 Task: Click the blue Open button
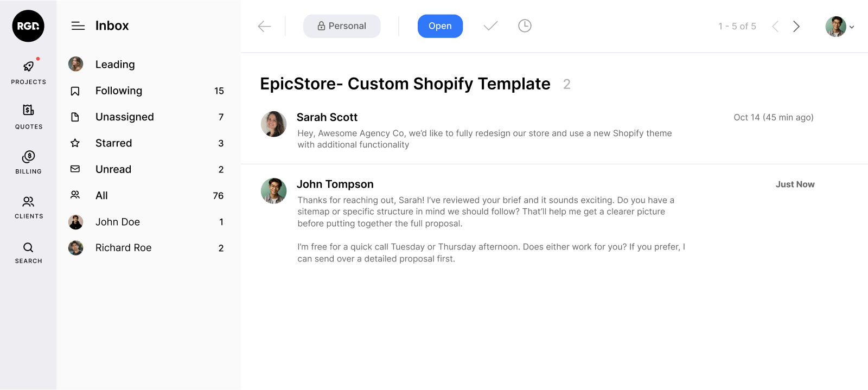coord(440,26)
